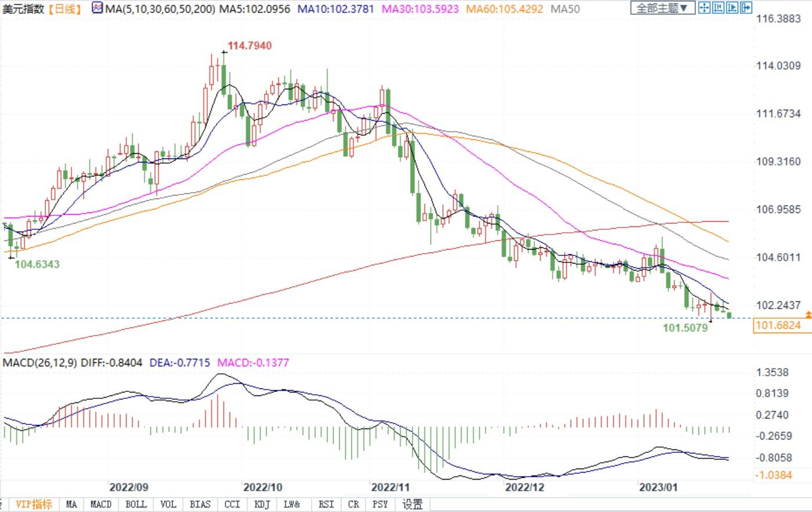Click the export arrow icon in toolbar
This screenshot has height=512, width=812.
(746, 8)
